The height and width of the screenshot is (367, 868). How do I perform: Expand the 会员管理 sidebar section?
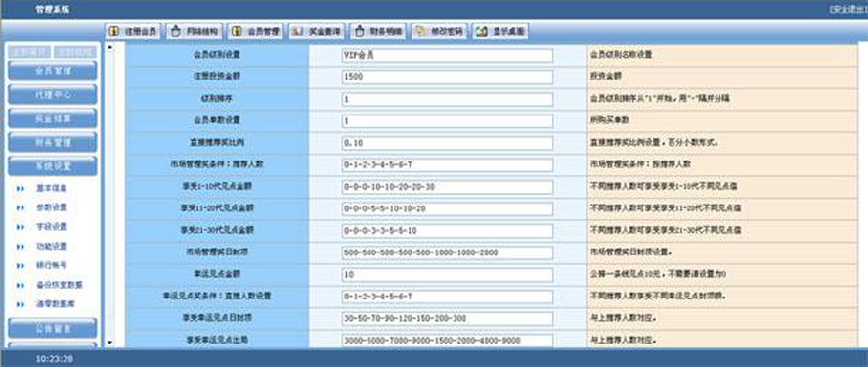pyautogui.click(x=53, y=71)
